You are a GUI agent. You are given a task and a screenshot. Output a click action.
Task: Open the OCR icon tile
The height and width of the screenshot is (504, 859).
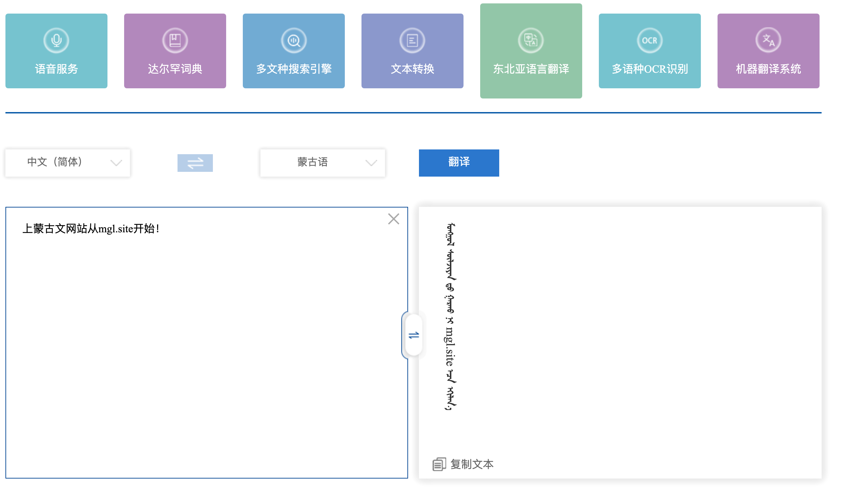point(650,40)
